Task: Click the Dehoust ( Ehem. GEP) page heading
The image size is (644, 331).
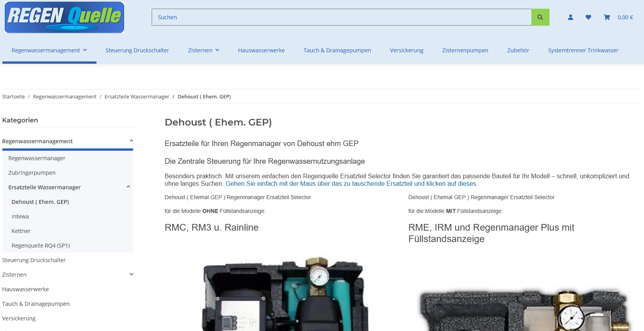Action: pyautogui.click(x=218, y=122)
